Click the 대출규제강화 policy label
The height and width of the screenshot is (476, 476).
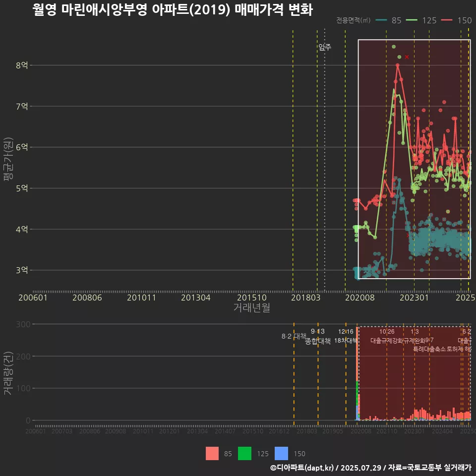coord(387,341)
